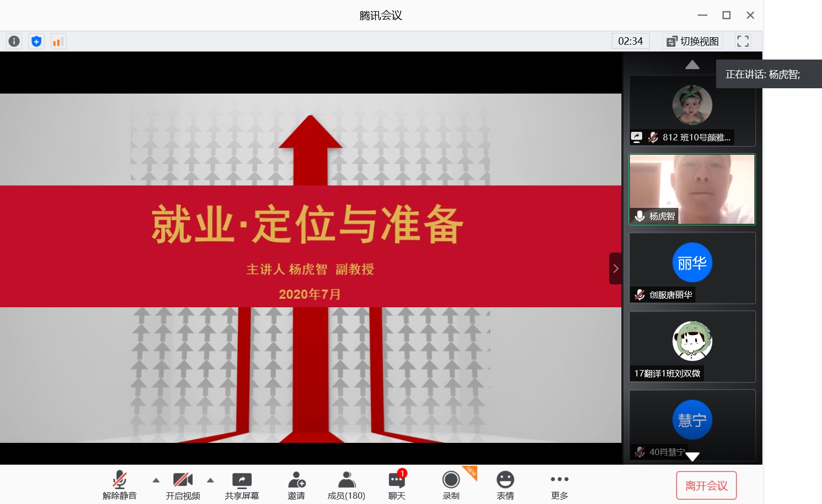Select the 杨虎智 speaker video thumbnail
The width and height of the screenshot is (822, 504).
pyautogui.click(x=692, y=189)
